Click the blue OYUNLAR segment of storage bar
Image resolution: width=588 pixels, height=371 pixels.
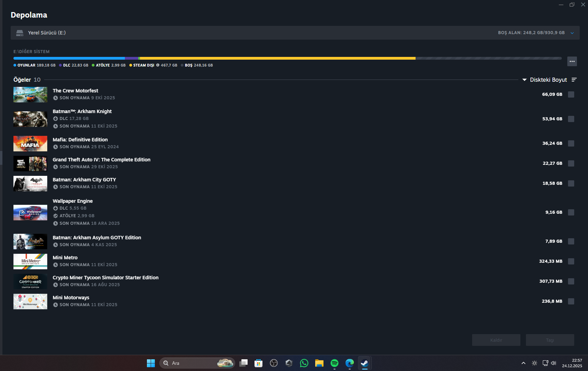point(69,58)
